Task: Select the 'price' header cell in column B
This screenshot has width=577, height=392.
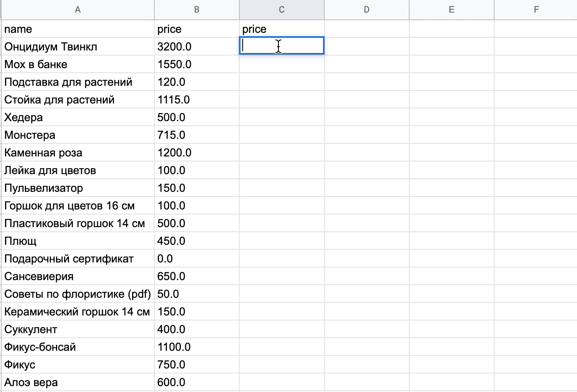Action: (x=196, y=29)
